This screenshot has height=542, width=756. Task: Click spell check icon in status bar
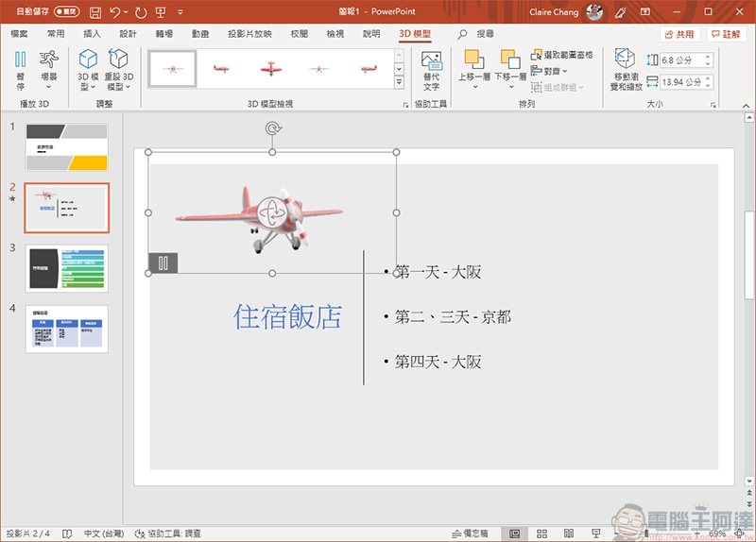click(x=67, y=534)
